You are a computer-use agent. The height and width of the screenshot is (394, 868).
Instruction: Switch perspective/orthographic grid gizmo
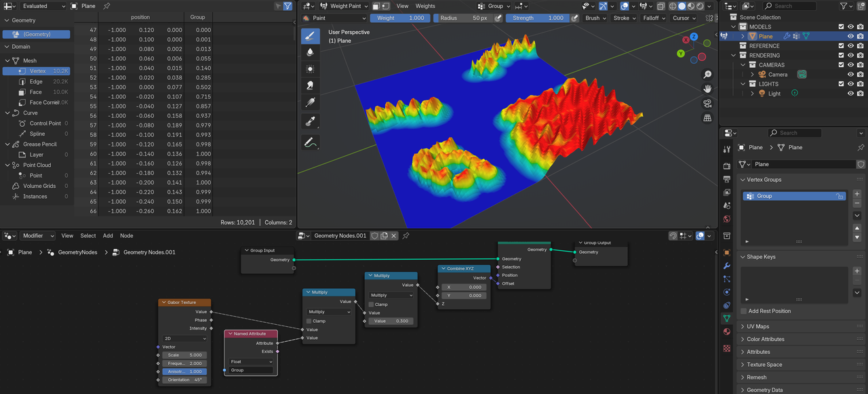coord(707,118)
